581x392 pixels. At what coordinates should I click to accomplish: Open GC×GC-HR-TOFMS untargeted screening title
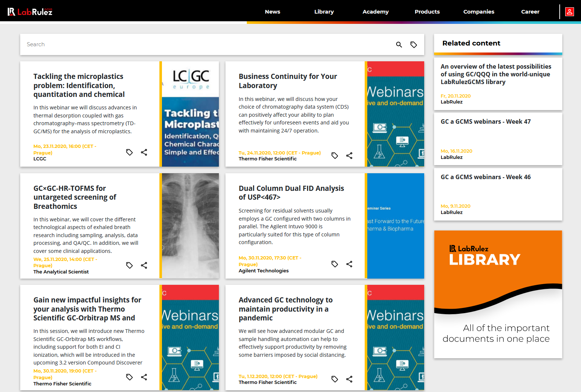(75, 197)
